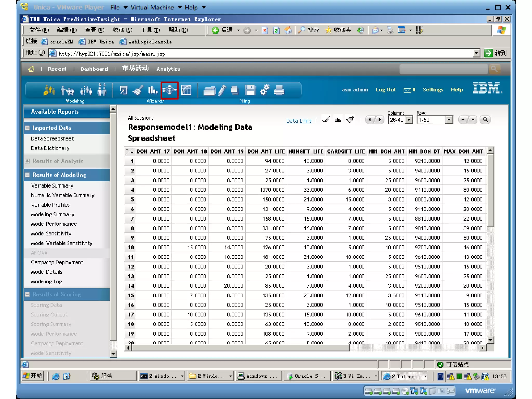Open the Dashboard tab
Viewport: 532px width, 399px height.
click(94, 69)
